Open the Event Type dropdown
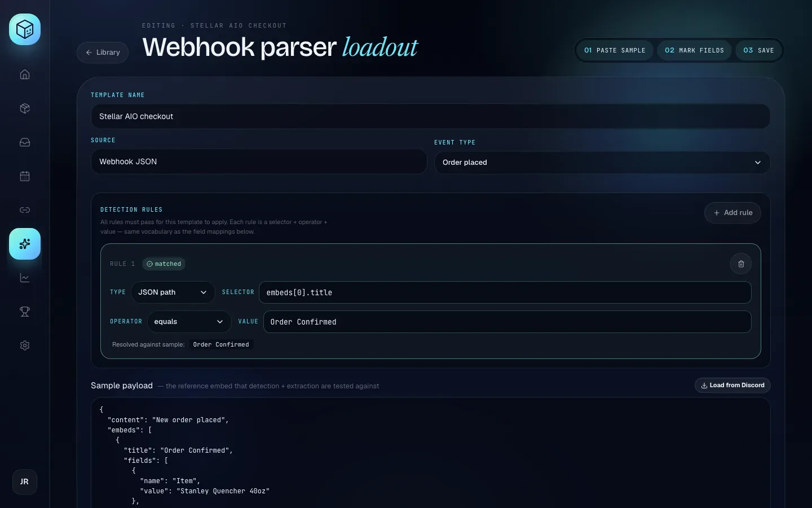812x508 pixels. 602,163
